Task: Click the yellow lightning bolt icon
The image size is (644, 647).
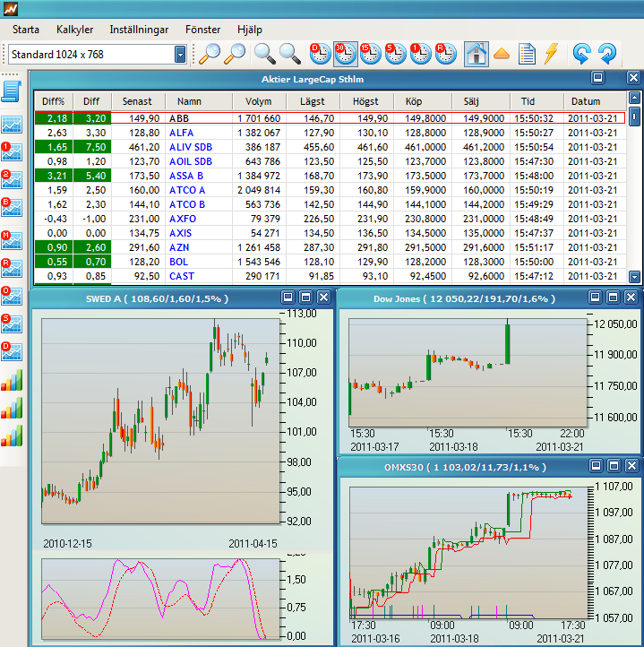Action: pyautogui.click(x=551, y=54)
